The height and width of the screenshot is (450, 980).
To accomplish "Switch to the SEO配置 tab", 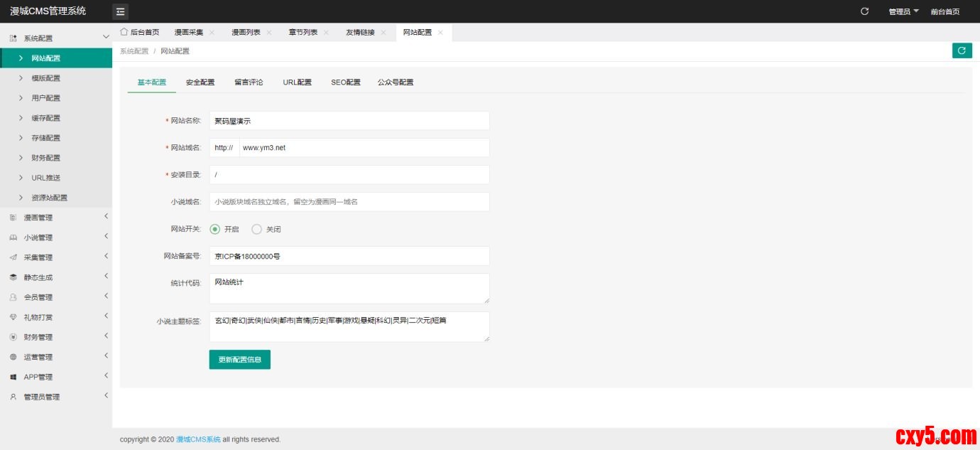I will pos(345,82).
